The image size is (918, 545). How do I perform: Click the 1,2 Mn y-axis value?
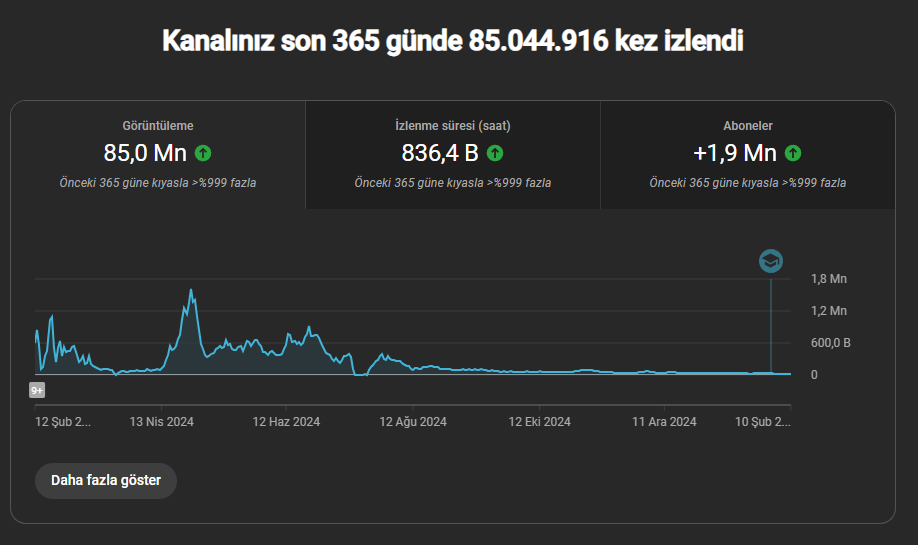click(x=828, y=311)
